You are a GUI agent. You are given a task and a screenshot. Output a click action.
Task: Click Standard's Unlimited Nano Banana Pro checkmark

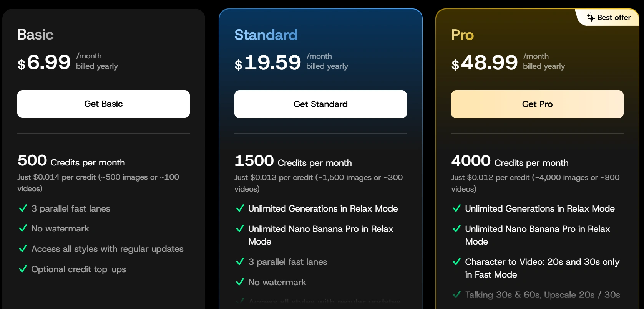[240, 229]
